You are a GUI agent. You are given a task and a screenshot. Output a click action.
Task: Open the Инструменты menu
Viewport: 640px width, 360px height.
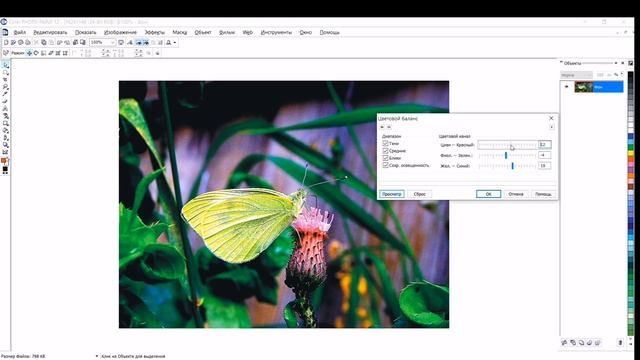tap(276, 32)
